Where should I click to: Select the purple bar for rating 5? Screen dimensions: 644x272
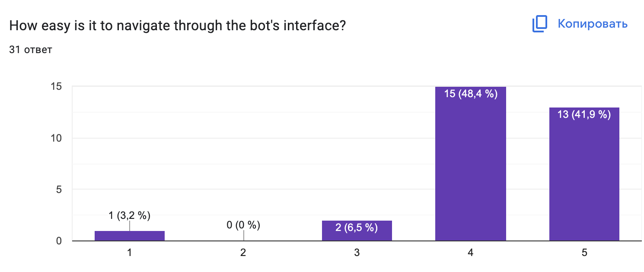pyautogui.click(x=584, y=181)
